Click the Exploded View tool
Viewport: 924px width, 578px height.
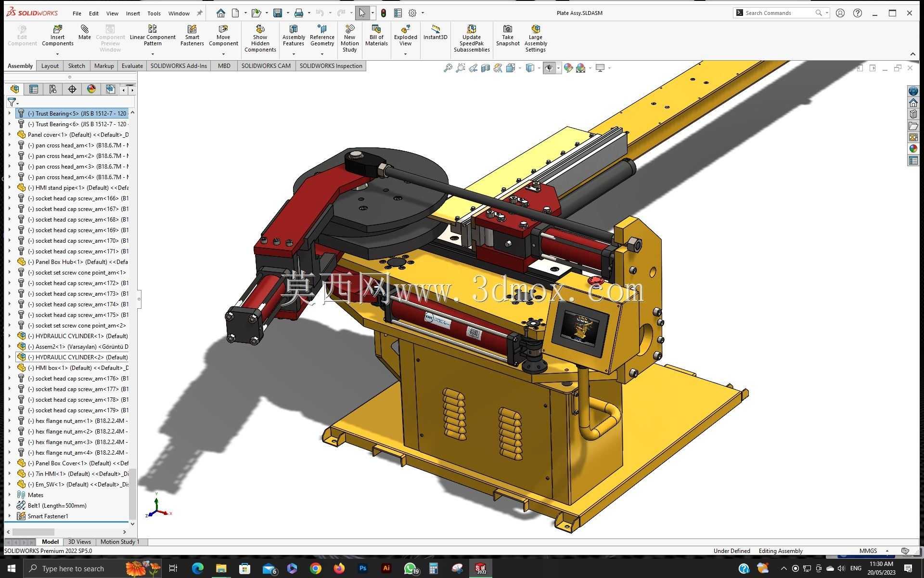pos(406,36)
